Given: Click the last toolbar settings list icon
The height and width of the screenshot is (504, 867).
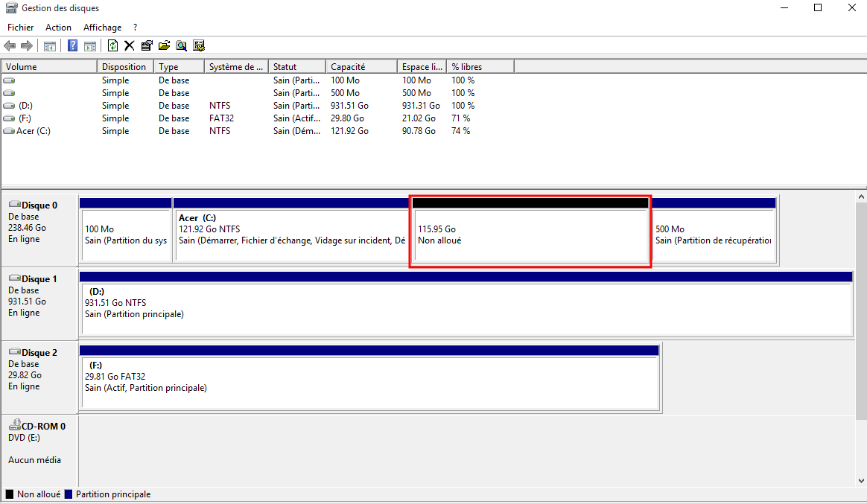Looking at the screenshot, I should 199,46.
